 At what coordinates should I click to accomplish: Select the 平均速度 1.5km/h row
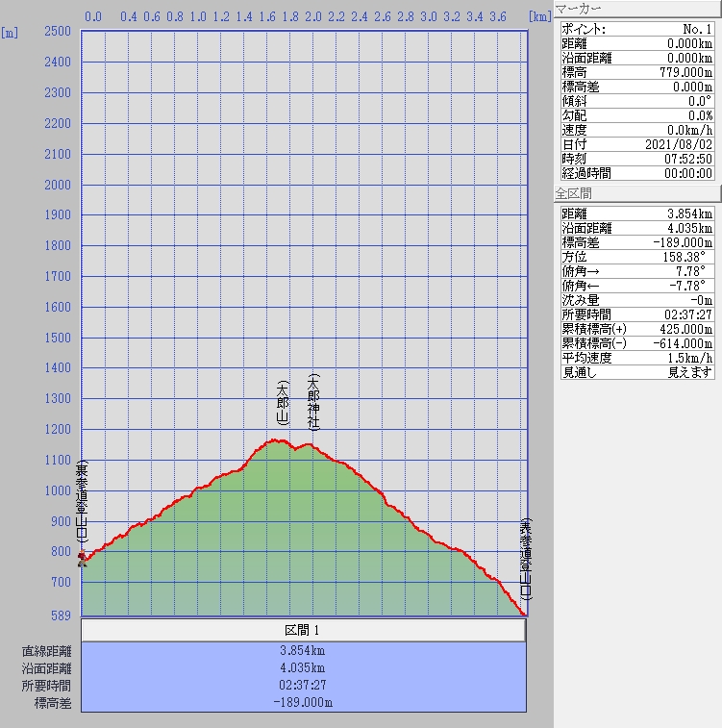click(x=636, y=358)
